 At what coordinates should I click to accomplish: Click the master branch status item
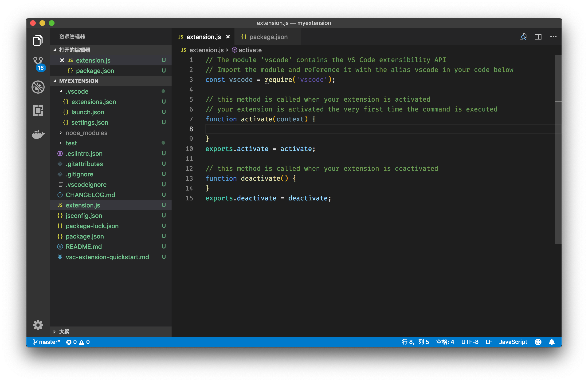coord(47,342)
